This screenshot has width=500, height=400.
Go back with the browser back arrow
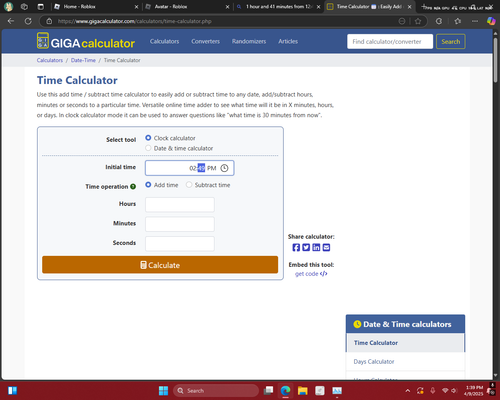point(11,21)
